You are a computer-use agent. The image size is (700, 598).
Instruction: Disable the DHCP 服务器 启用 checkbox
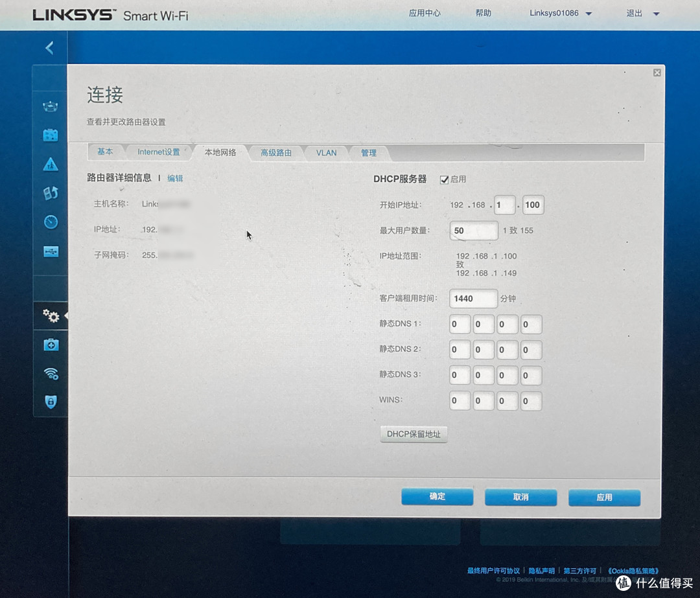(x=444, y=179)
